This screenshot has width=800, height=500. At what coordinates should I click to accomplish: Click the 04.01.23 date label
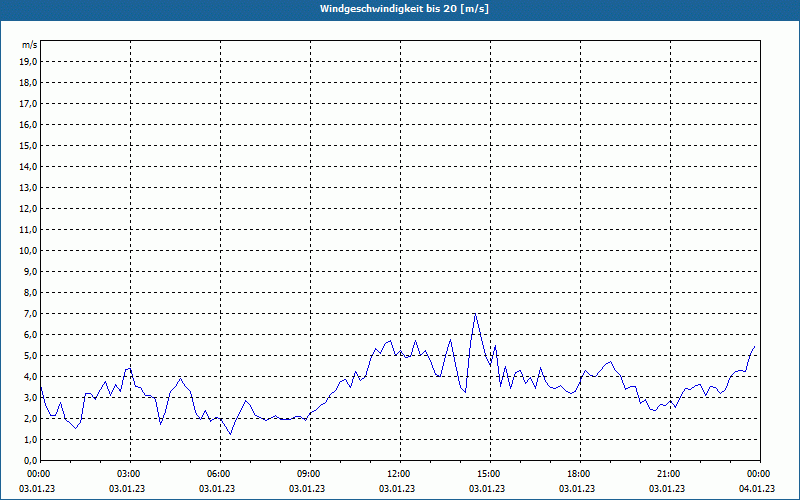(x=757, y=489)
